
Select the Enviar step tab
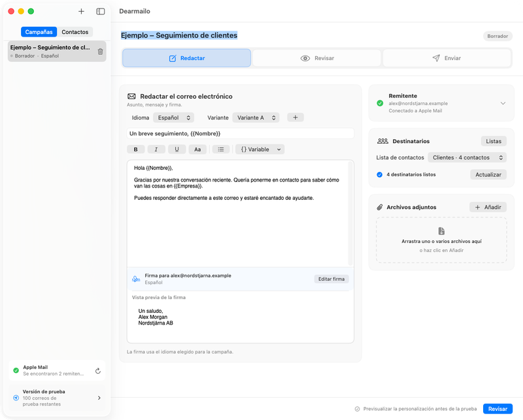tap(447, 58)
